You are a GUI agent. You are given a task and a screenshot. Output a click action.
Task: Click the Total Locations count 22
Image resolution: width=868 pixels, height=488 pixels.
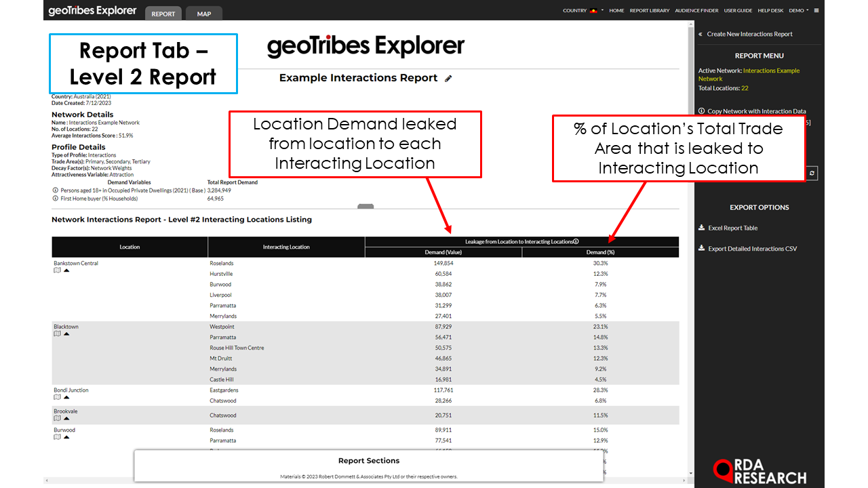tap(745, 88)
